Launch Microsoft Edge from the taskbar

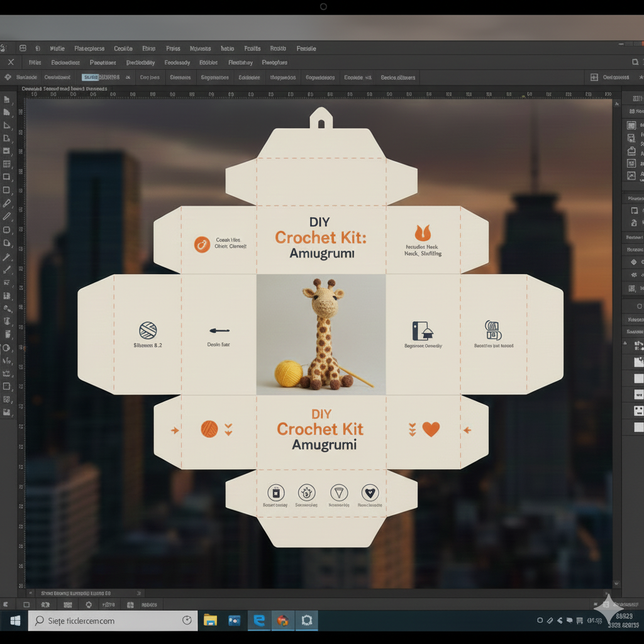click(x=259, y=620)
